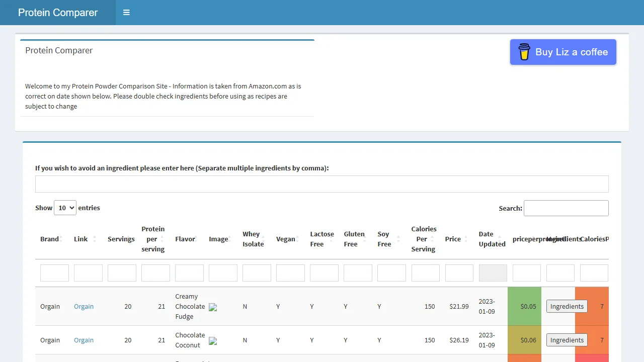
Task: Click the Flavor column filter field
Action: coord(189,273)
